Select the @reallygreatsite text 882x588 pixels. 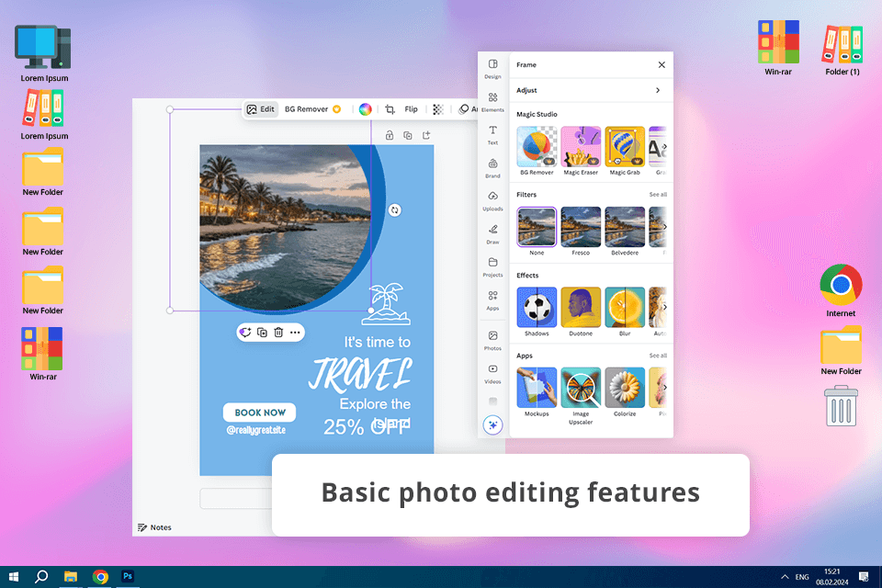256,430
